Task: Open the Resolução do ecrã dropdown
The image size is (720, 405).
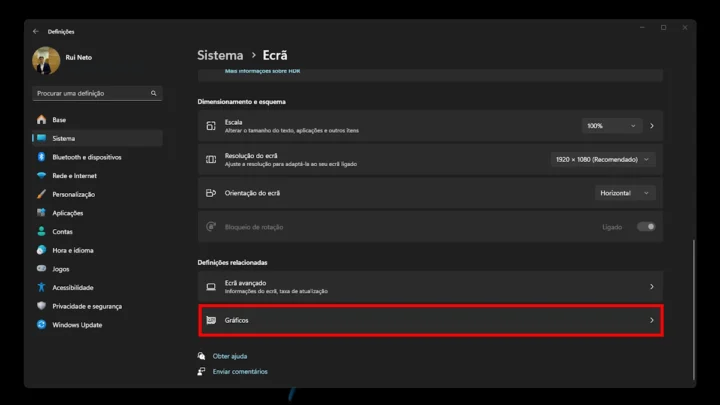Action: point(602,159)
